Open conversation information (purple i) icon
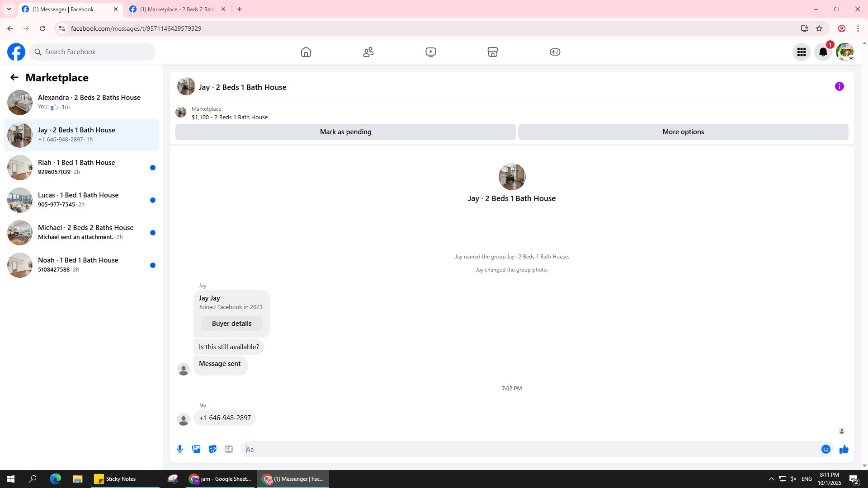 [840, 86]
